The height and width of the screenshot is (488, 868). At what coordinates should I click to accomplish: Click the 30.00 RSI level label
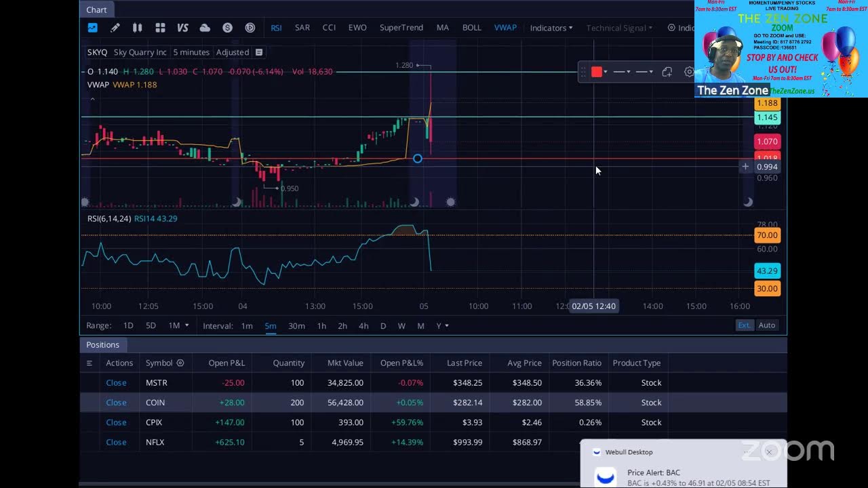(767, 288)
